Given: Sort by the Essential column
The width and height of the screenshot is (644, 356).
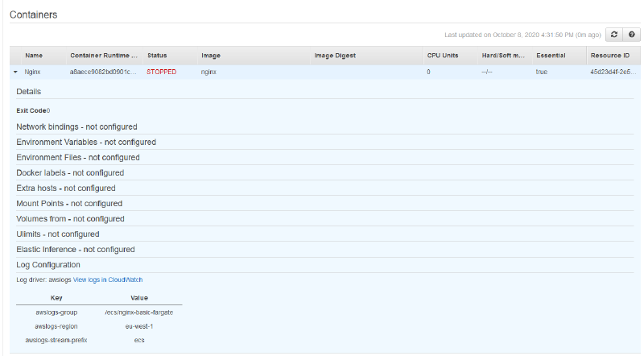Looking at the screenshot, I should pyautogui.click(x=551, y=56).
